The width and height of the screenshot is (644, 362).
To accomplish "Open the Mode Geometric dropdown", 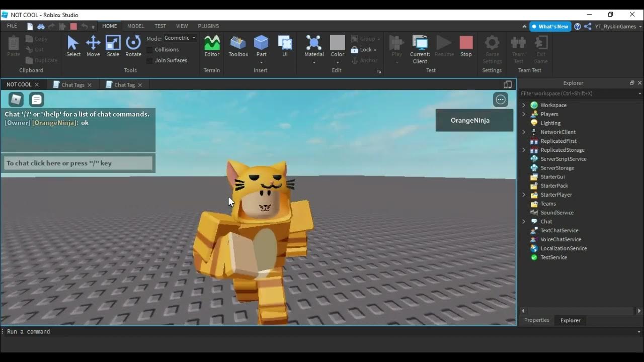I will (x=180, y=38).
